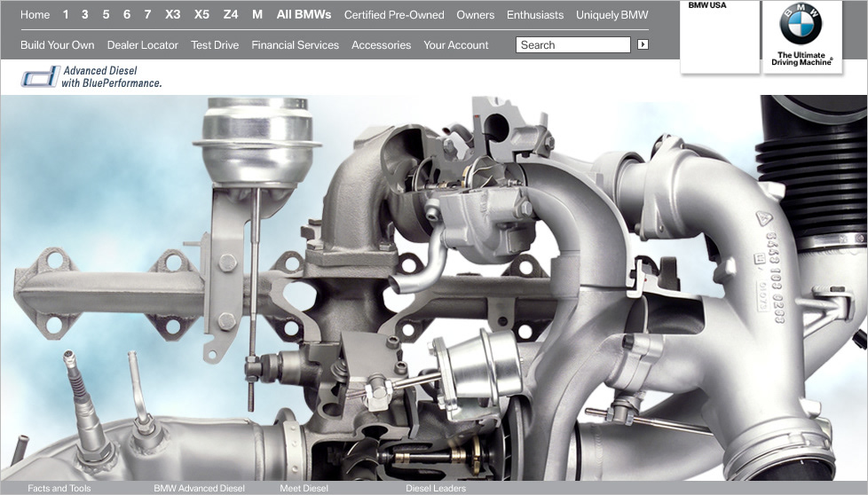Launch the Build Your Own configurator
Image resolution: width=868 pixels, height=495 pixels.
[58, 45]
